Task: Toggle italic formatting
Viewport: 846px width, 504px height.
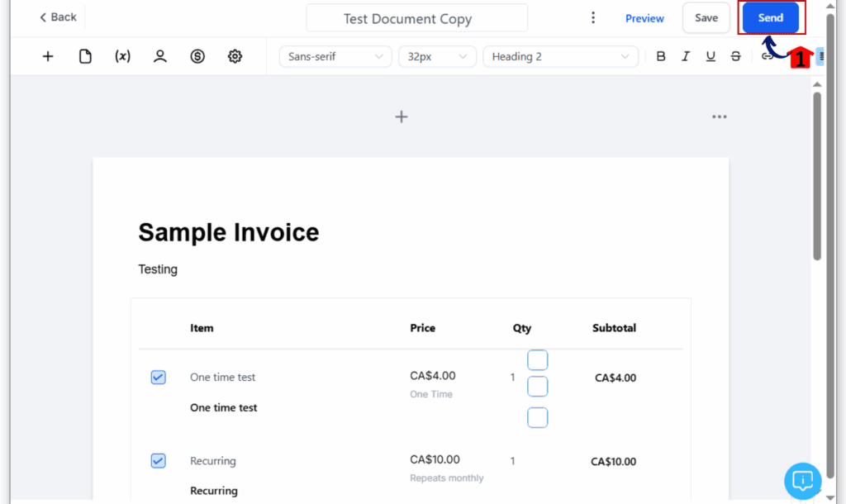Action: tap(685, 56)
